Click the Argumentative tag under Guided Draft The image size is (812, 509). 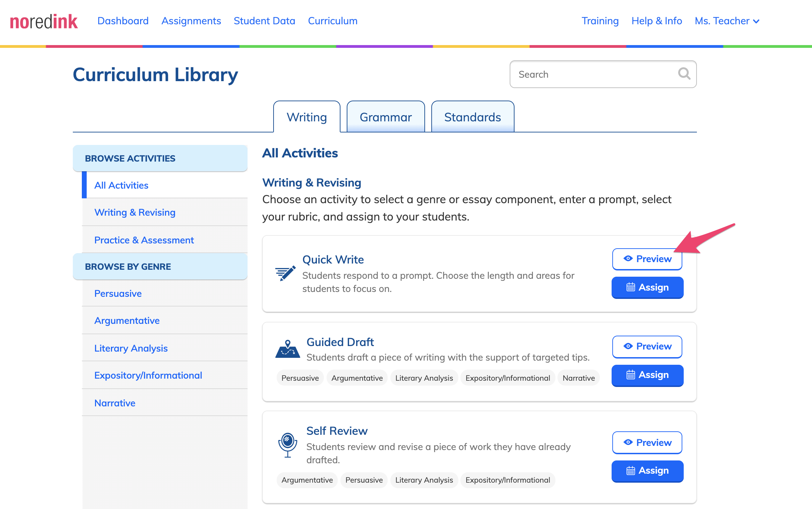[x=357, y=378]
